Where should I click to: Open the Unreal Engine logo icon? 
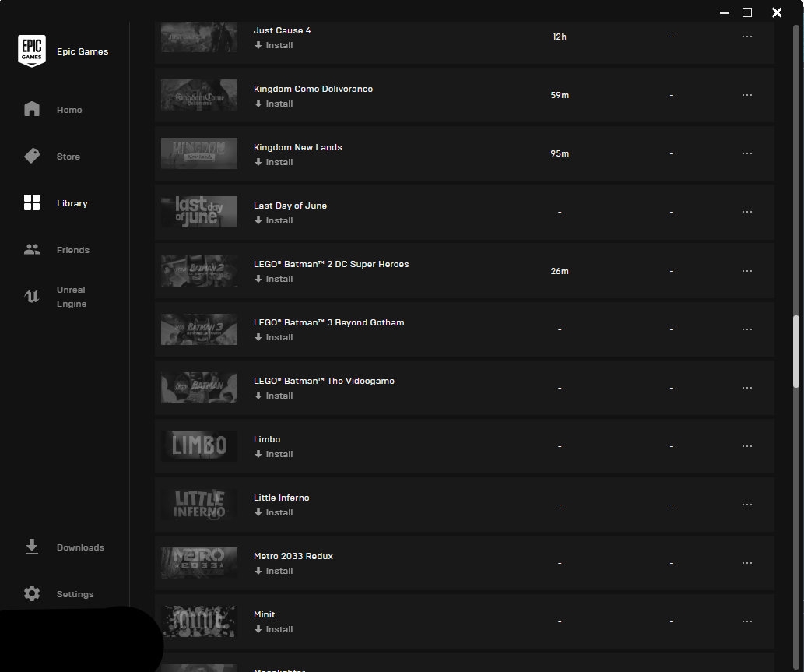point(32,296)
